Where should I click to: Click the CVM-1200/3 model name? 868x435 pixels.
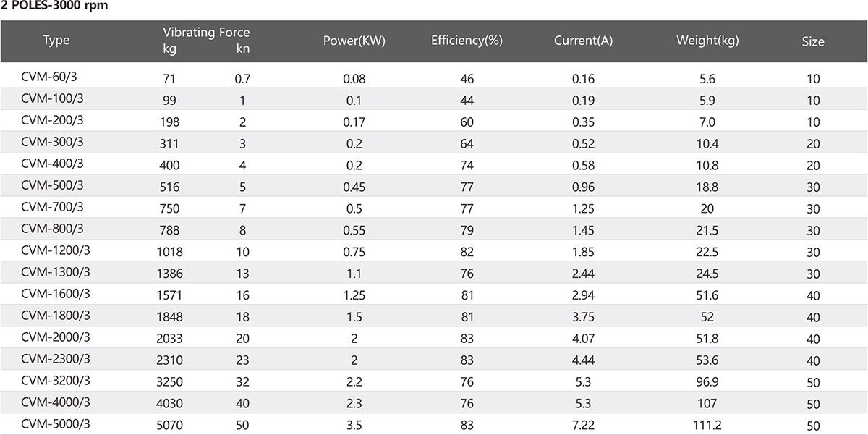point(56,250)
